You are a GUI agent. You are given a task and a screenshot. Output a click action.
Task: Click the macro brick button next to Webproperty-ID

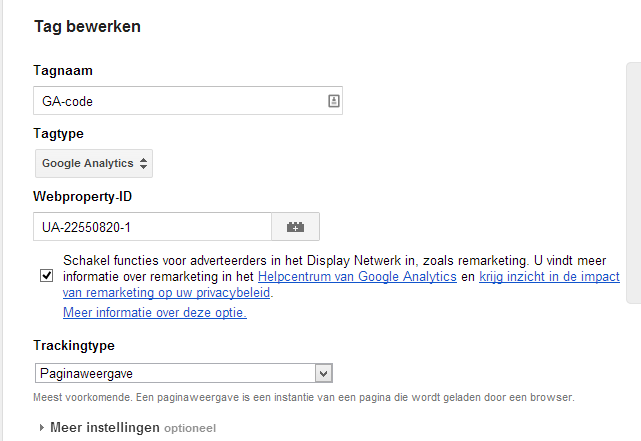tap(296, 227)
